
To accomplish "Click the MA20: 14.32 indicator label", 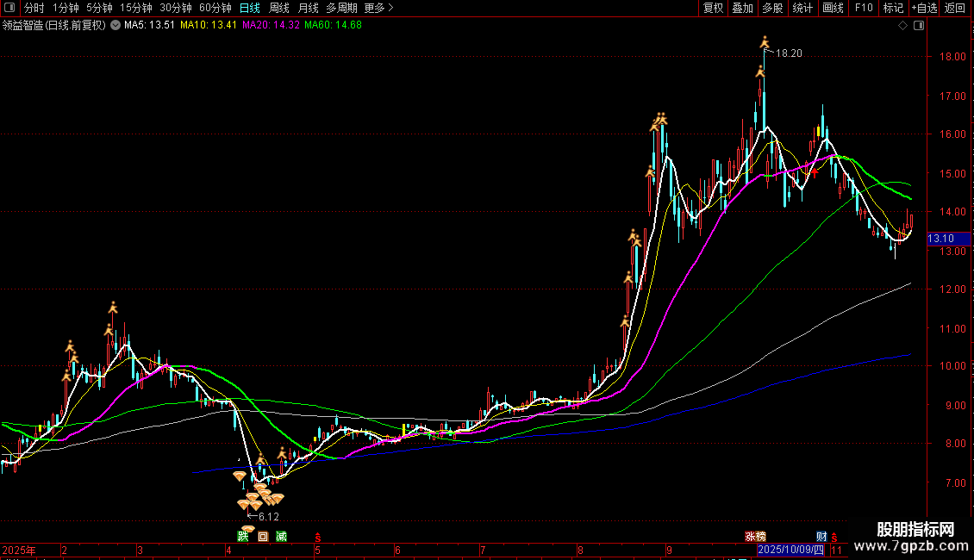I will 271,26.
